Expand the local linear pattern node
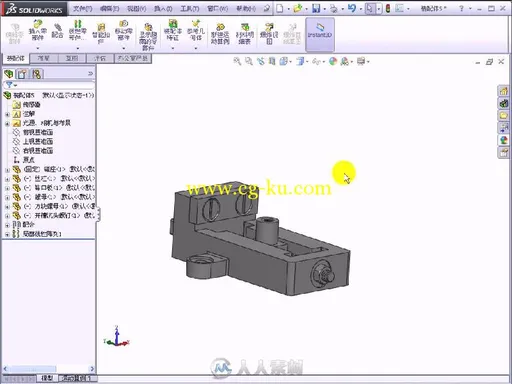 point(7,234)
